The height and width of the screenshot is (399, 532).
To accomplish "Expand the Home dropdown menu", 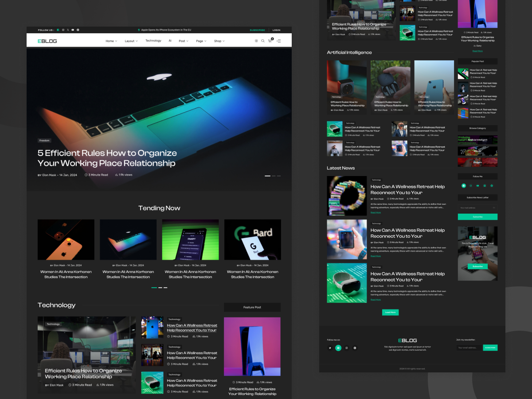I will click(111, 41).
